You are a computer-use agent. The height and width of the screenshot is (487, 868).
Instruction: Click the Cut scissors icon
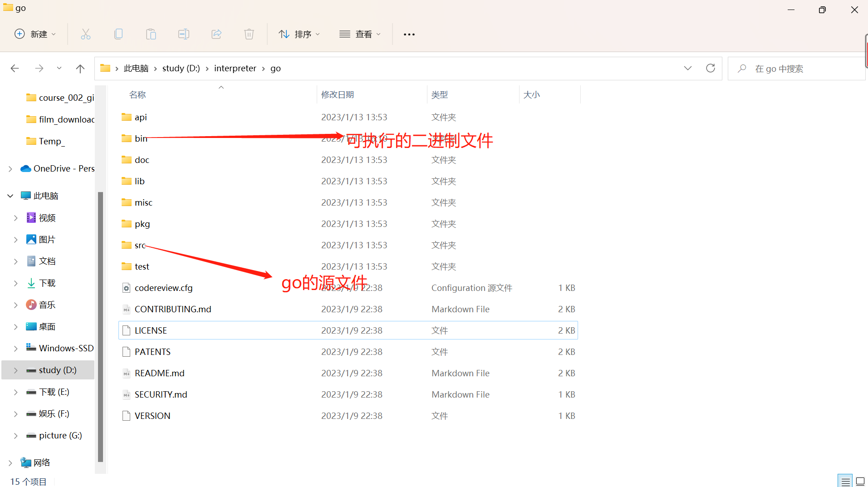click(86, 34)
